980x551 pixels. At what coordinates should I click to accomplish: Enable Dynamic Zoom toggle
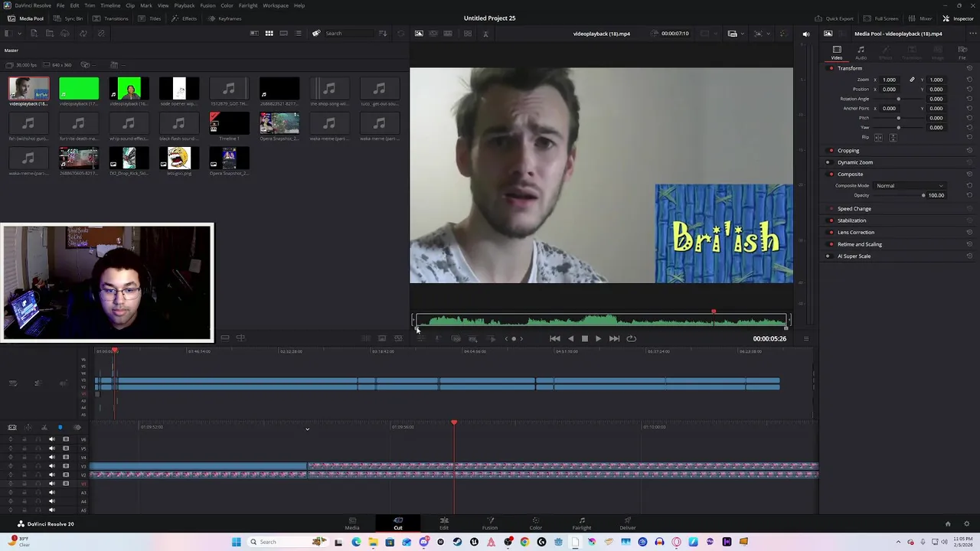(x=828, y=162)
